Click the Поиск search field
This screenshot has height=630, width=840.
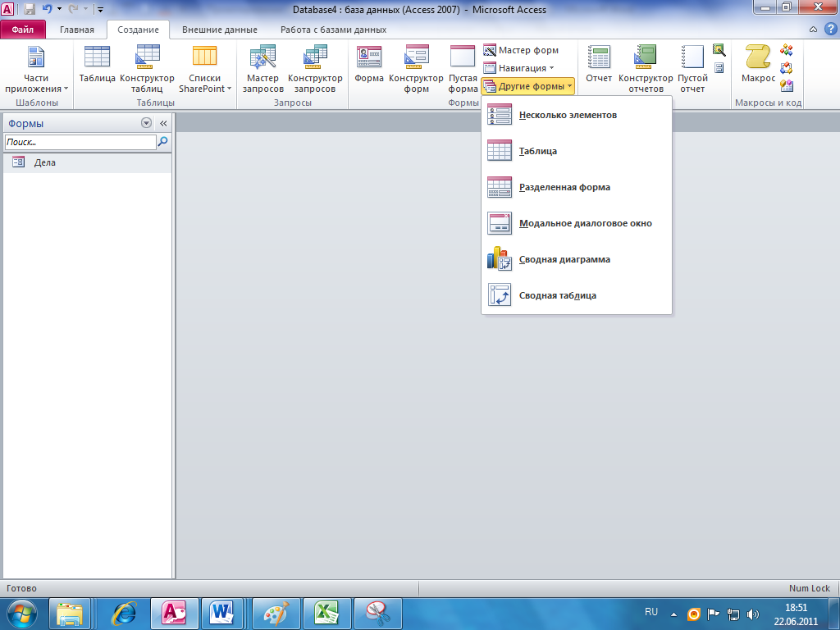point(80,142)
